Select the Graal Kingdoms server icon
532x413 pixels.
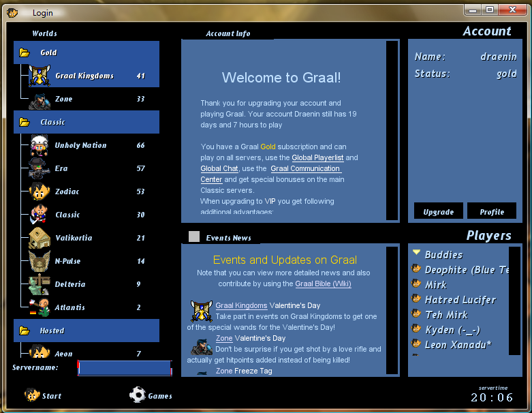tap(40, 76)
